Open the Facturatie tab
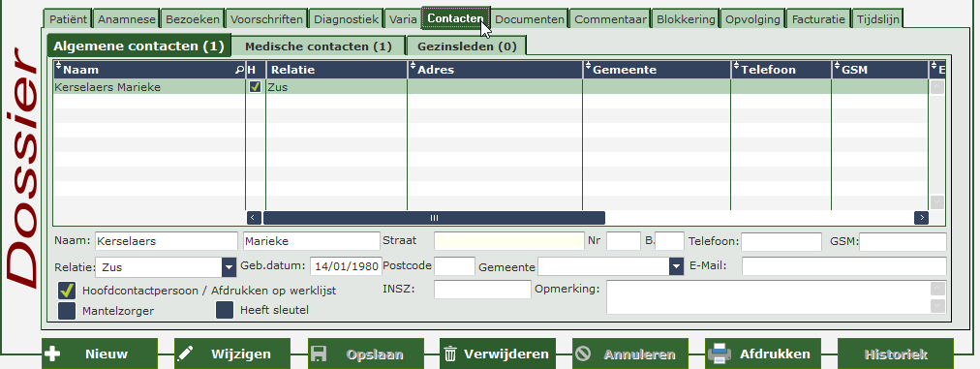This screenshot has width=980, height=369. coord(818,19)
